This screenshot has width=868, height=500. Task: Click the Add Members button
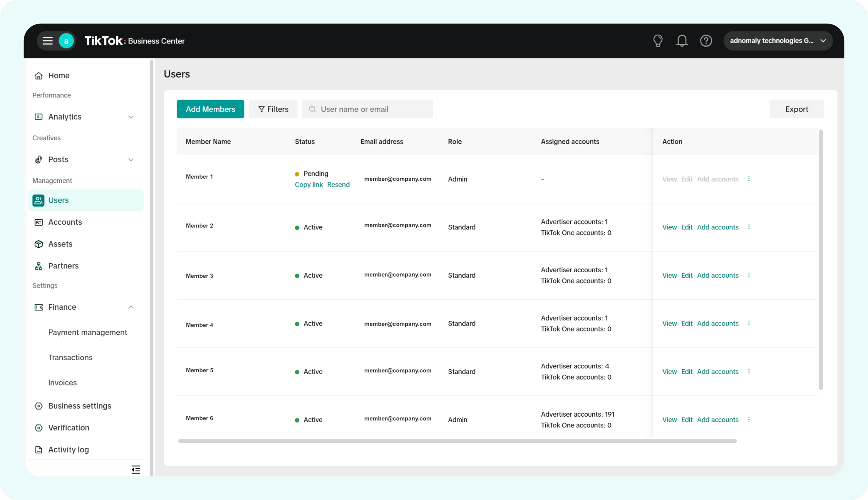click(210, 109)
